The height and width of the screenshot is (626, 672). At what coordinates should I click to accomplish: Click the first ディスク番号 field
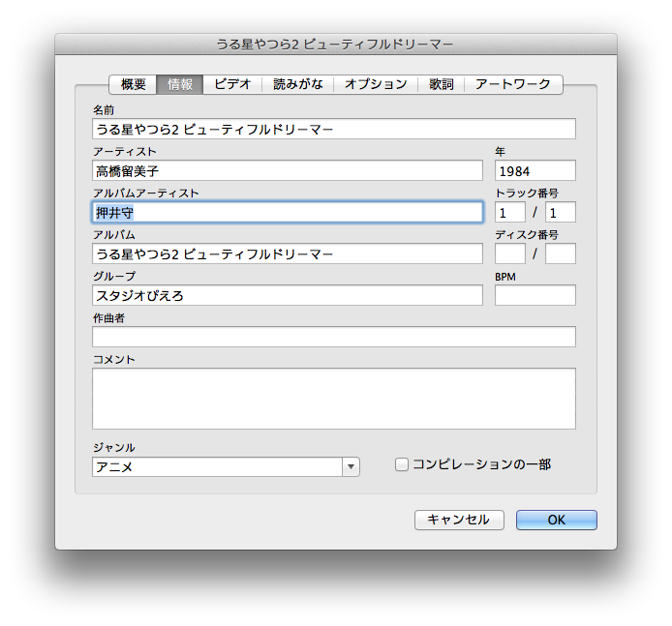(509, 253)
